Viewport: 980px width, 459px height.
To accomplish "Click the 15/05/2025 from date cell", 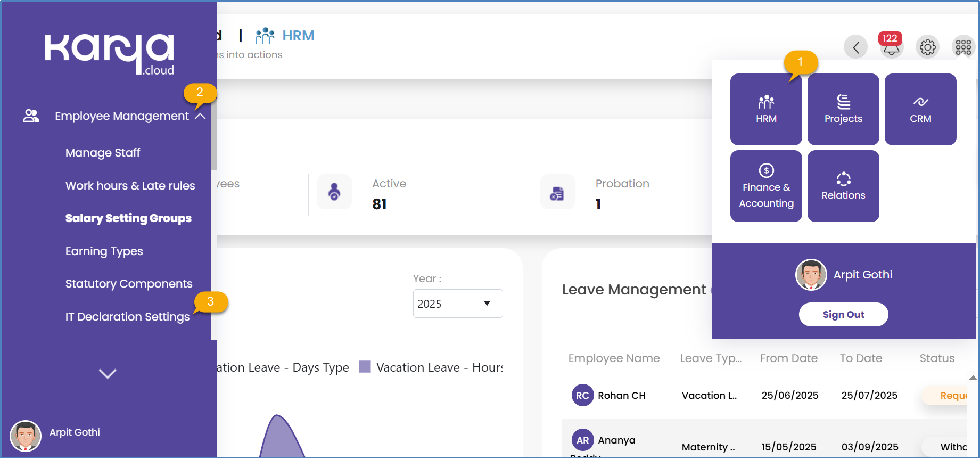I will coord(789,447).
